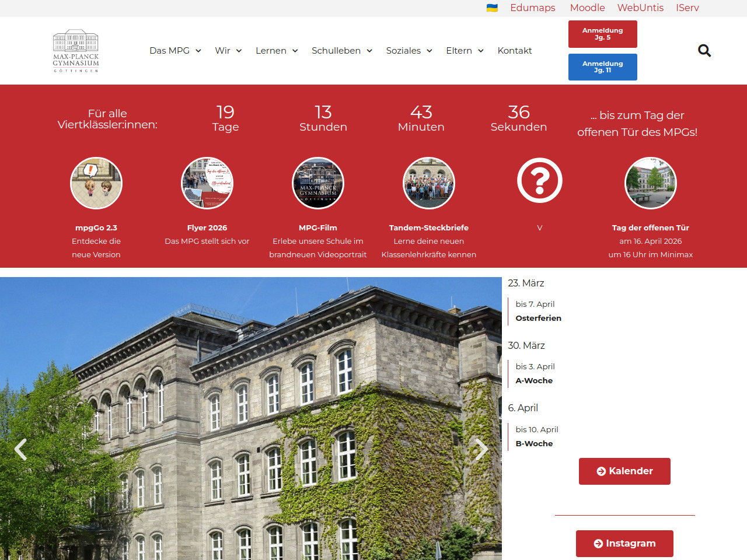This screenshot has height=560, width=747.
Task: Go to the previous slider image
Action: (21, 449)
